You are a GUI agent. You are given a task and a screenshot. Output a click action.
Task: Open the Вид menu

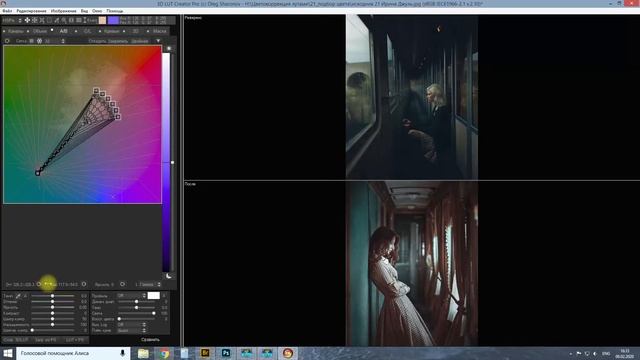(84, 11)
